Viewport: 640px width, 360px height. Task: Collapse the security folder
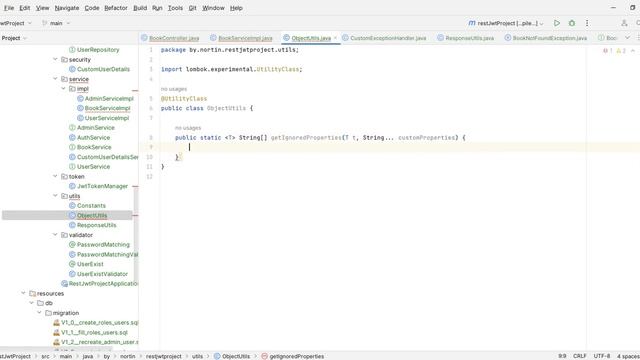(55, 59)
